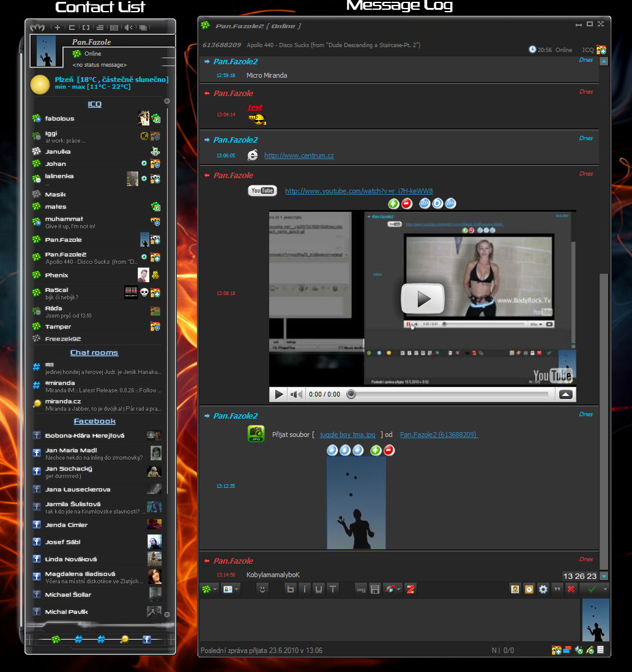Collapse the Facebook contact group
Image resolution: width=632 pixels, height=672 pixels.
(94, 421)
